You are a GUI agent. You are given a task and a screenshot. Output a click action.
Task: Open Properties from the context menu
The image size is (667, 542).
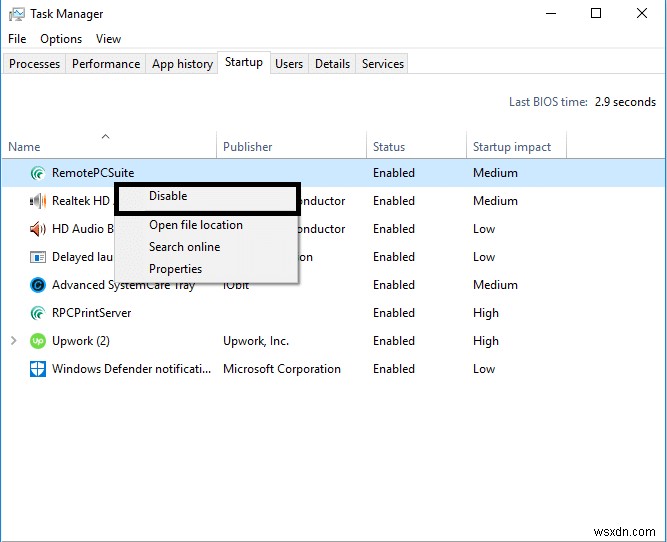pyautogui.click(x=176, y=269)
